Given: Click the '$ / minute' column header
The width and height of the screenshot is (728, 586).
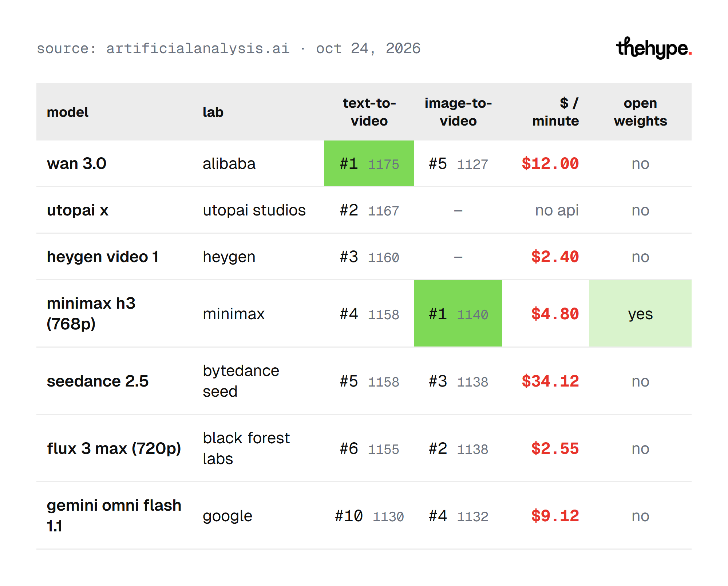Looking at the screenshot, I should click(555, 112).
